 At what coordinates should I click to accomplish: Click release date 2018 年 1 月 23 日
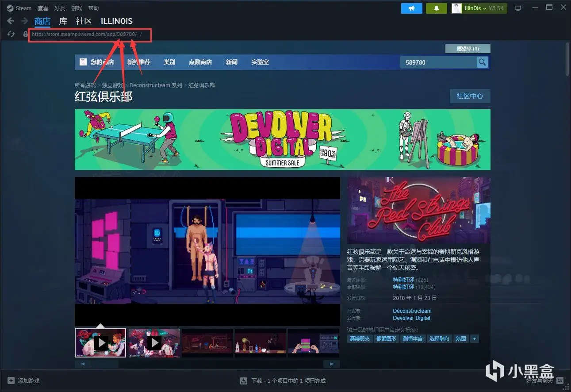click(415, 298)
